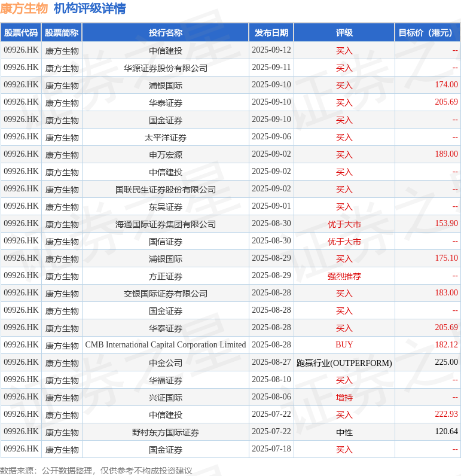Click 国金证券 in the 2025-09-10 row
This screenshot has height=476, width=461.
[166, 120]
